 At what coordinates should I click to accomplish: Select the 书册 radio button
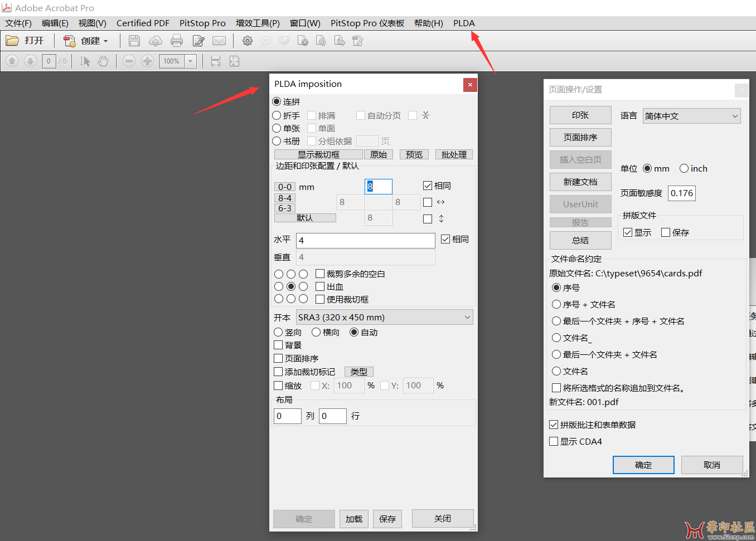tap(277, 141)
